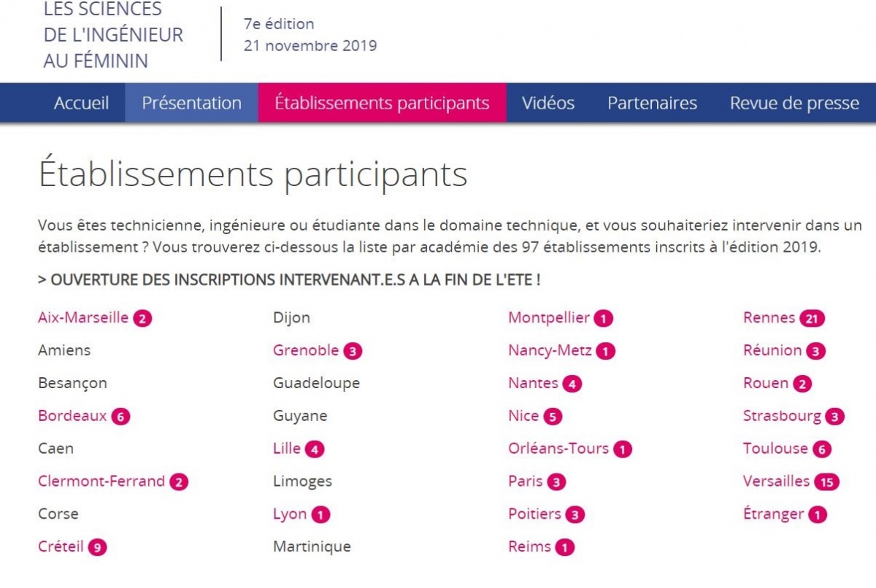Open the Présentation page
876x588 pixels.
click(191, 103)
